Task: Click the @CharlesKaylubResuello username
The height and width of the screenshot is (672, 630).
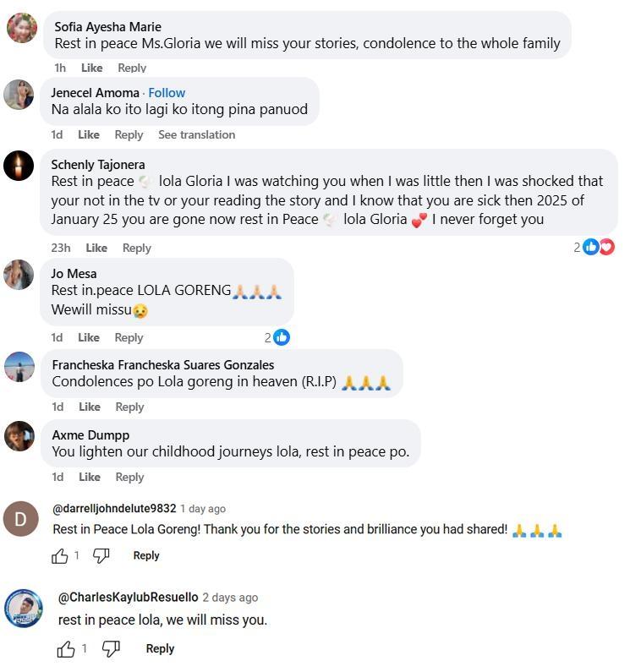Action: tap(128, 598)
